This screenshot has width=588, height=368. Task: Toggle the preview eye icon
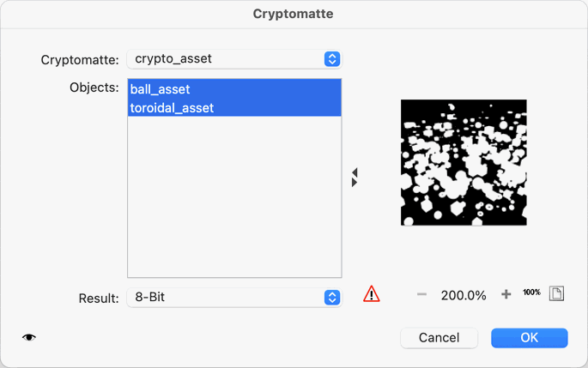[29, 338]
